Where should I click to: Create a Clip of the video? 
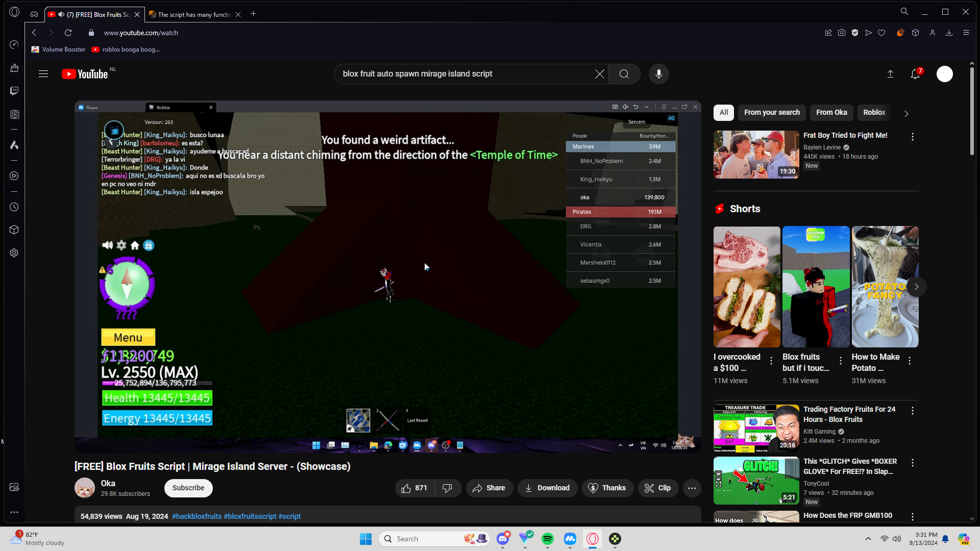(658, 488)
